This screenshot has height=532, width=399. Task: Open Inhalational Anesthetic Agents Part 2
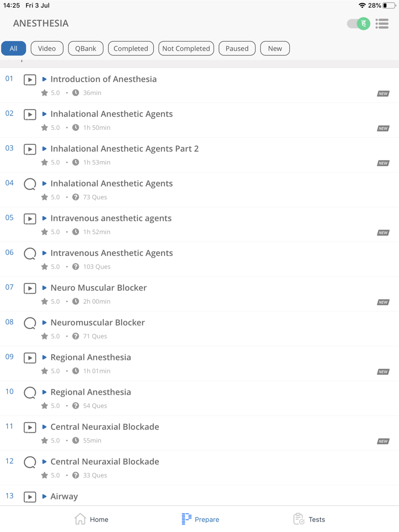tap(124, 149)
